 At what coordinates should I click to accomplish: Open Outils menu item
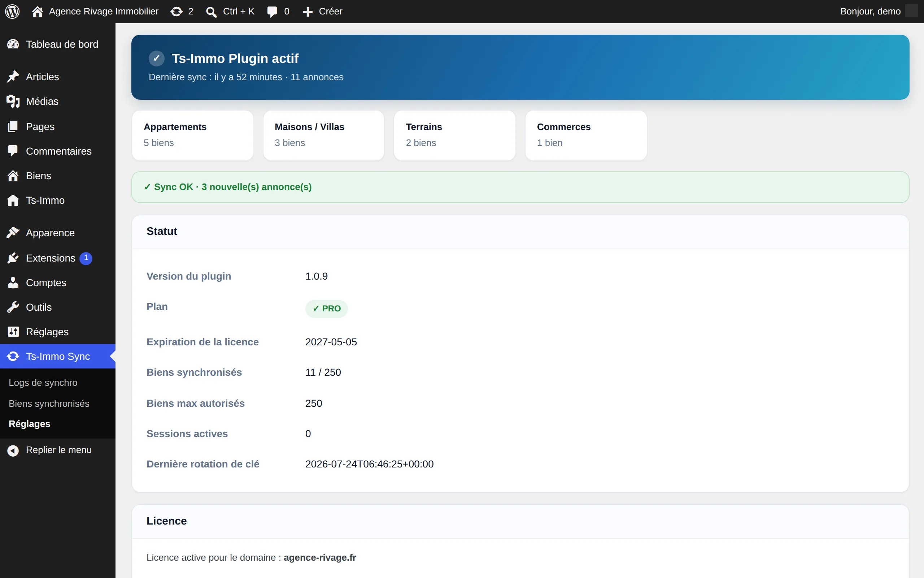(58, 307)
